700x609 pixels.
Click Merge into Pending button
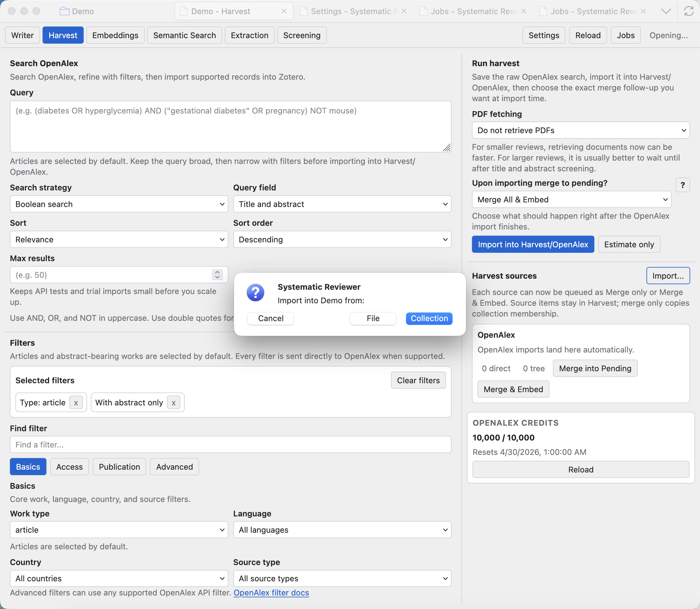595,368
